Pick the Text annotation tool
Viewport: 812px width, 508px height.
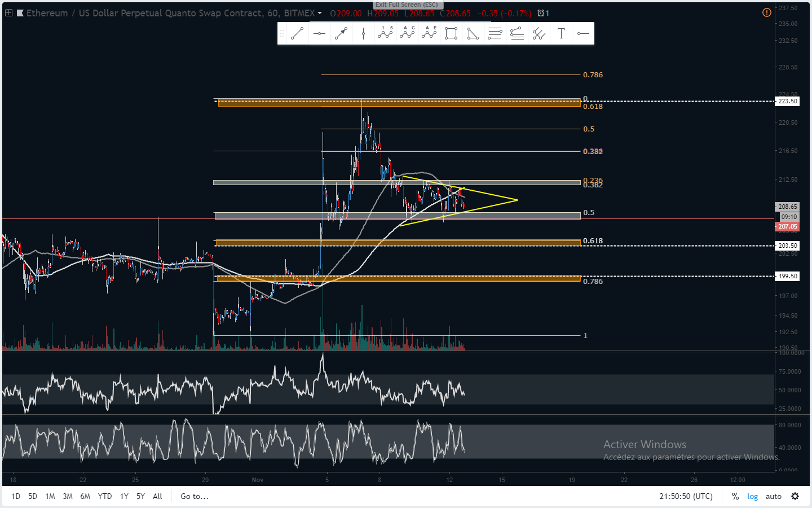point(561,34)
